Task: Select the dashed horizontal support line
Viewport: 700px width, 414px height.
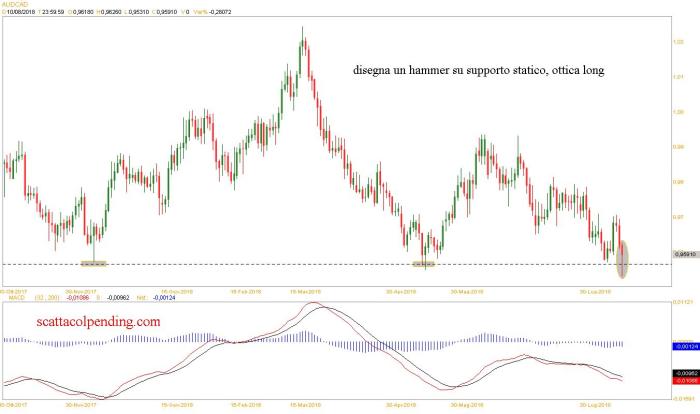Action: point(300,264)
